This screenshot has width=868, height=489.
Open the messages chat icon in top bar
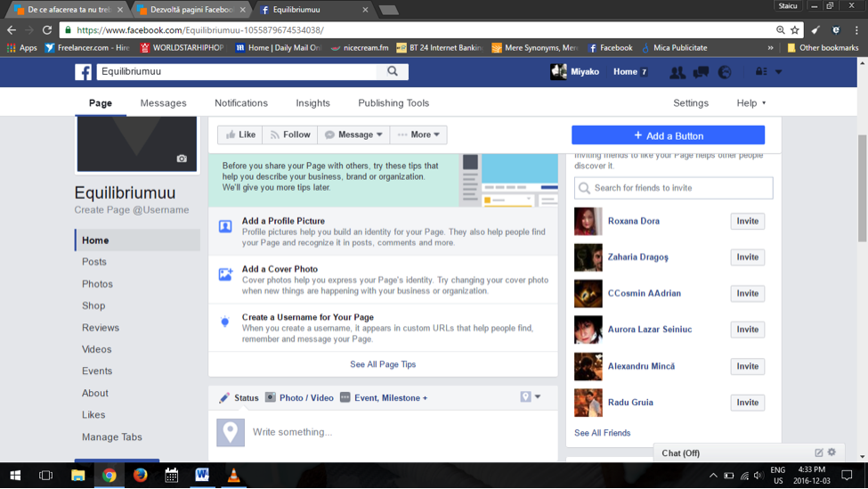point(701,72)
